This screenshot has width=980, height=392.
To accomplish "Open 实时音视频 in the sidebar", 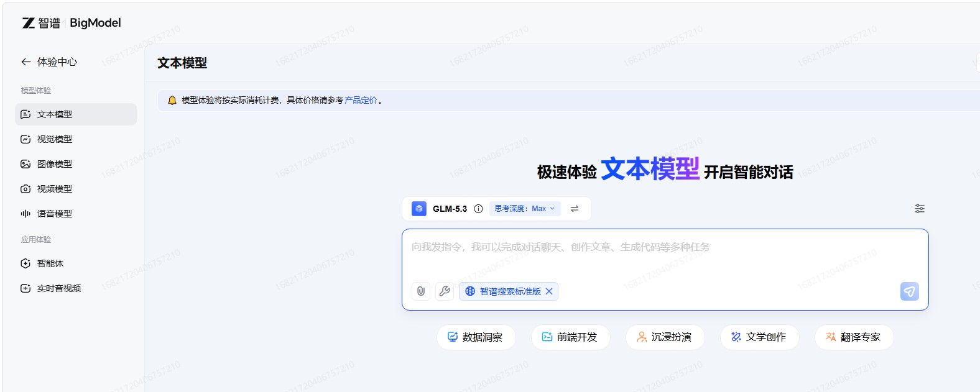I will coord(76,288).
